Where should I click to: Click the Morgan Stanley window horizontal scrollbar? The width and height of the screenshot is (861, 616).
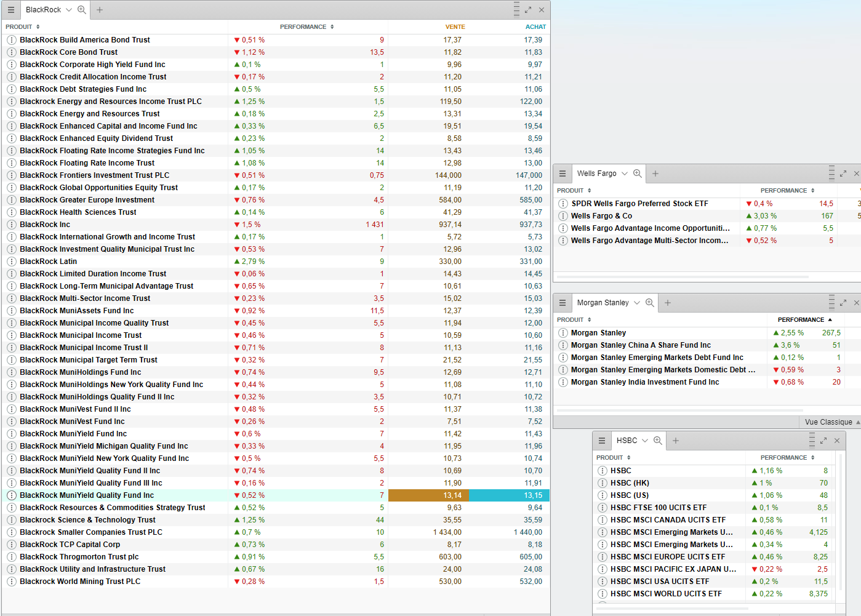pyautogui.click(x=679, y=410)
